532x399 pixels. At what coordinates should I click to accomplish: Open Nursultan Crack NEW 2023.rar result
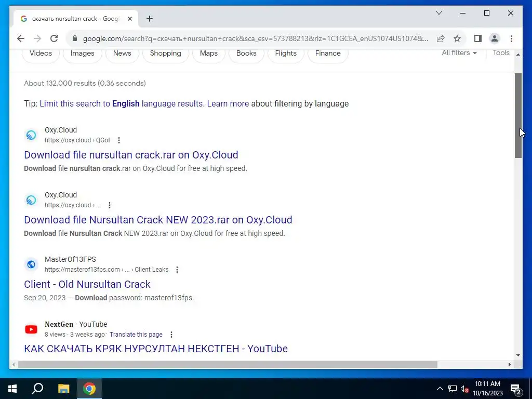[x=158, y=220]
